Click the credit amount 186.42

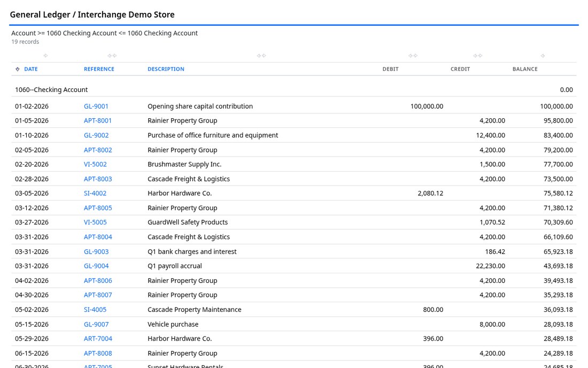495,251
